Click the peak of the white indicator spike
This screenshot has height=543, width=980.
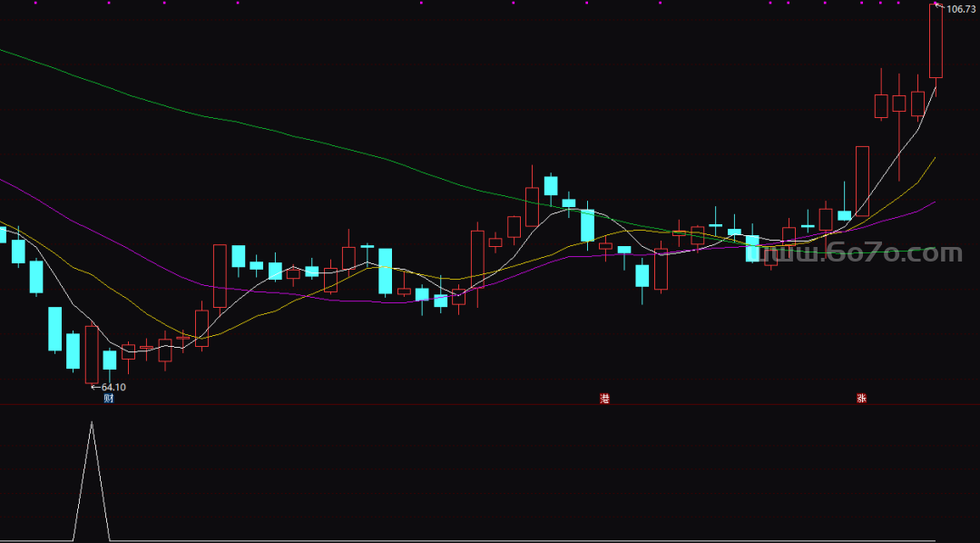(92, 423)
